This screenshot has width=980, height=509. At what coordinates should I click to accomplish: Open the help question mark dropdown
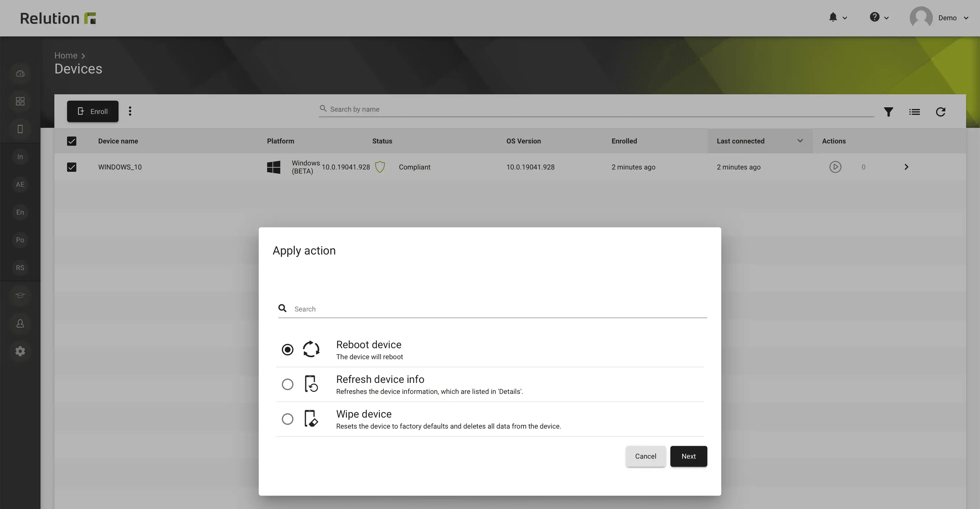click(x=879, y=18)
